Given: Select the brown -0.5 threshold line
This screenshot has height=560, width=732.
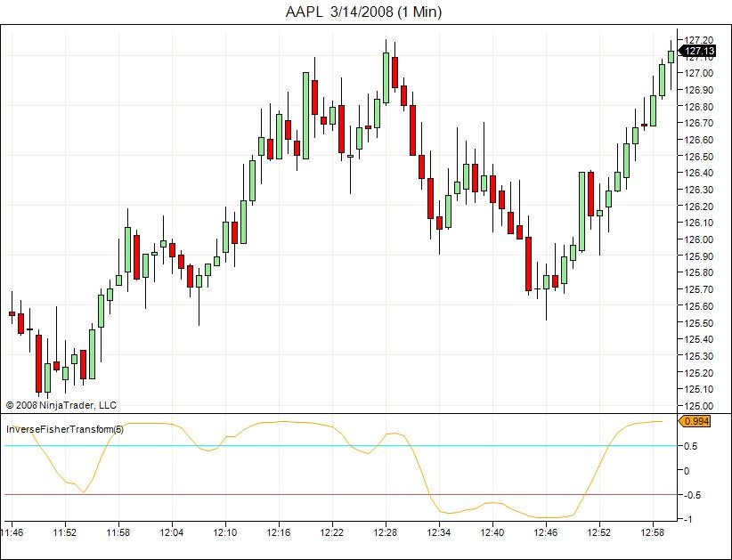Looking at the screenshot, I should [x=341, y=495].
